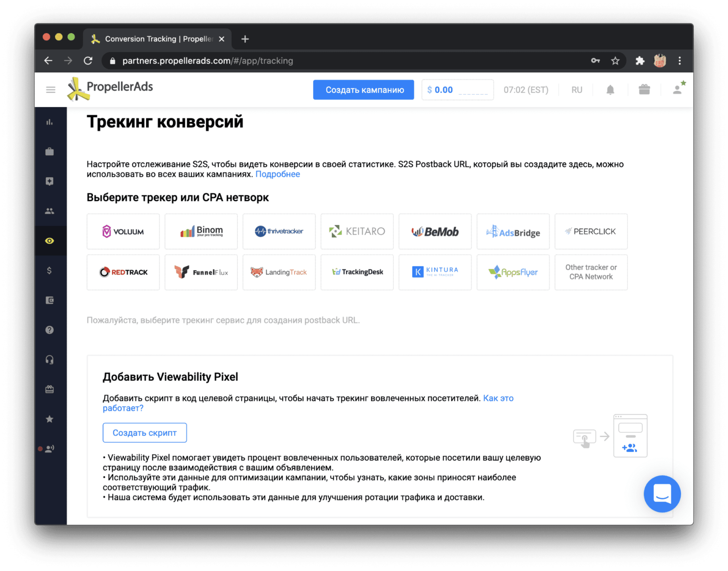728x571 pixels.
Task: Select the eye tracking sidebar icon
Action: 49,241
